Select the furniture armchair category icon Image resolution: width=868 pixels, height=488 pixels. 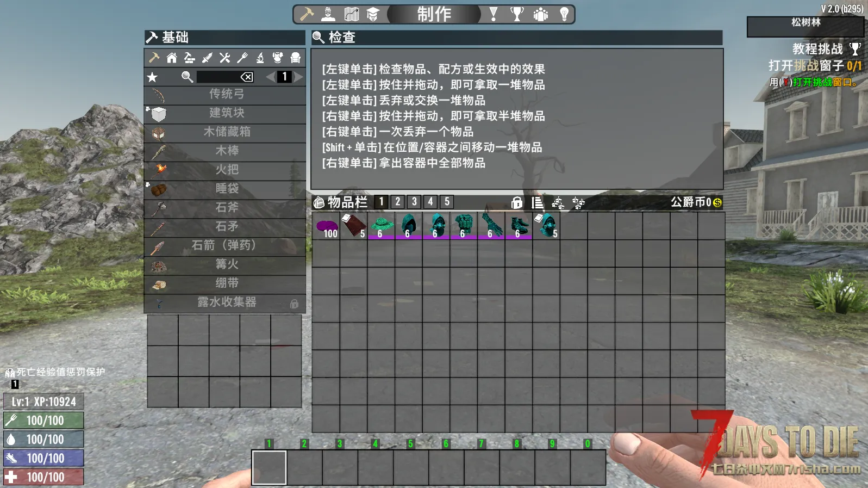[295, 58]
